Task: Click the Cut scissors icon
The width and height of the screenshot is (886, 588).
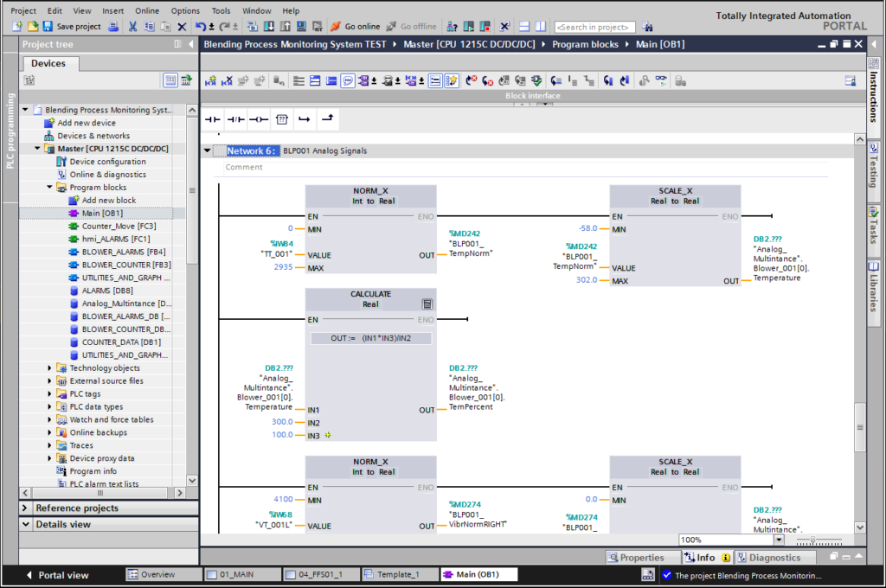Action: coord(132,27)
